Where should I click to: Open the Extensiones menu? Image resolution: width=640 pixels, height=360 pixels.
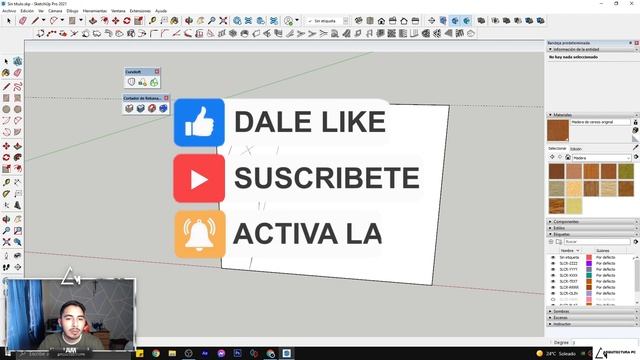tap(140, 11)
